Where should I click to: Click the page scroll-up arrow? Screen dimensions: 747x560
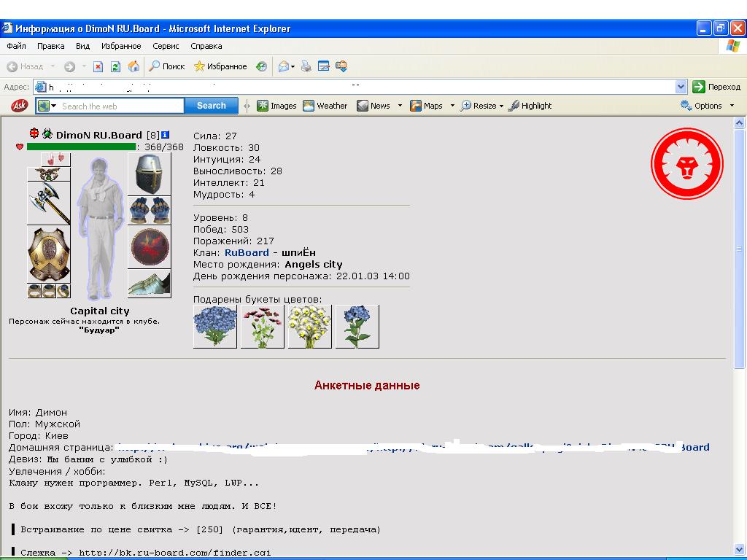pyautogui.click(x=740, y=122)
